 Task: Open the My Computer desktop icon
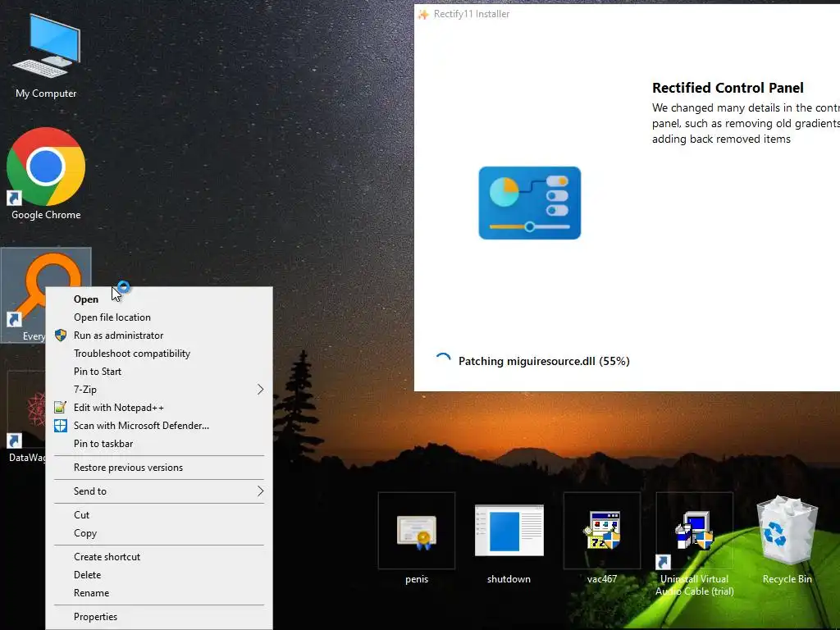(46, 46)
